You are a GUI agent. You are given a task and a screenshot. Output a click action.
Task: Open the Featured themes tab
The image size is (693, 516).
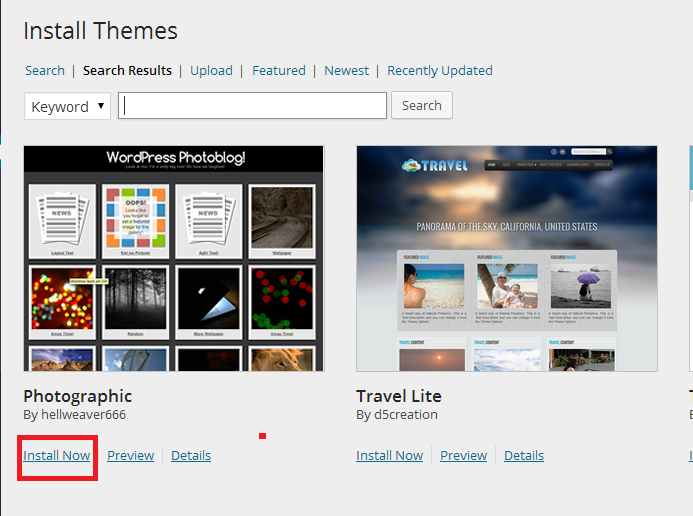[279, 71]
